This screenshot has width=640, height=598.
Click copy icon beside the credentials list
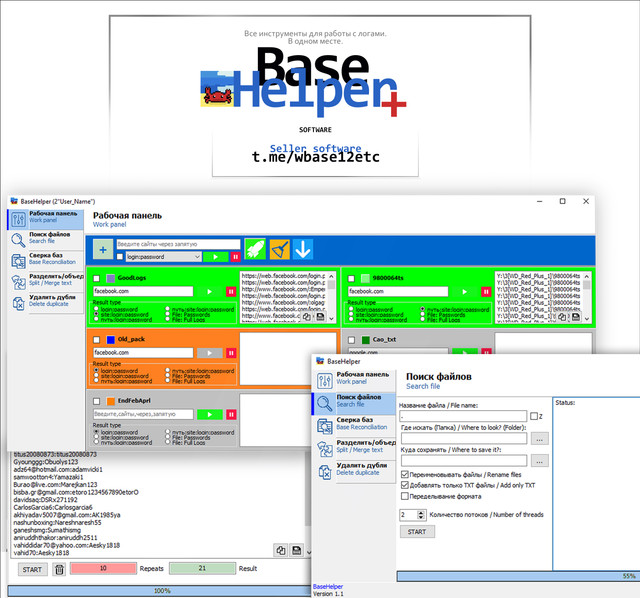pyautogui.click(x=280, y=550)
